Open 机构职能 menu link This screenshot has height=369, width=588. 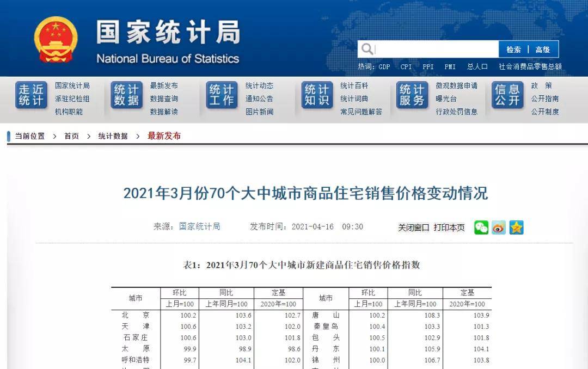click(x=69, y=112)
